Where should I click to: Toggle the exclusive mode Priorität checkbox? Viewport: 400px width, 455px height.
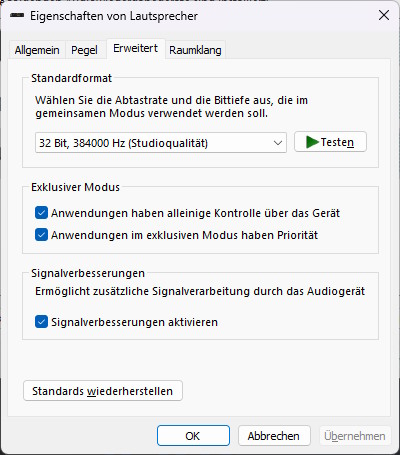[x=41, y=235]
